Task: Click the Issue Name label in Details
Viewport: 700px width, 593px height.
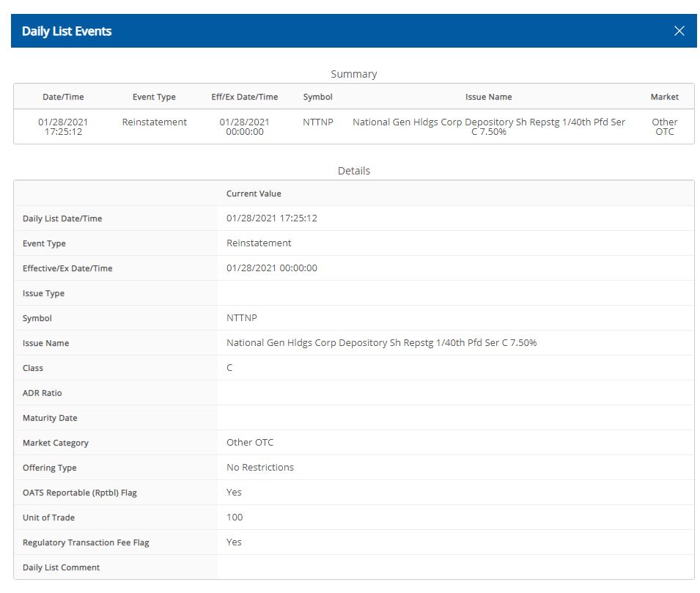Action: (45, 343)
